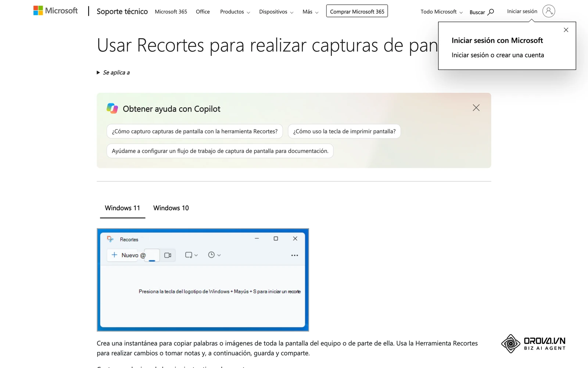Minimize the Recortes window in the image
This screenshot has height=368, width=588.
tap(257, 238)
